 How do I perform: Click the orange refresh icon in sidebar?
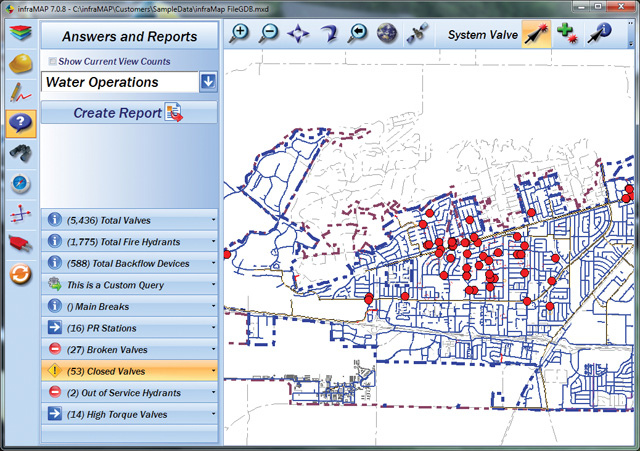[x=20, y=274]
